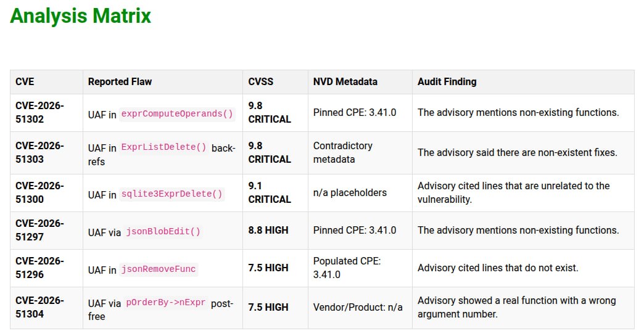Select the CVE-2026-51300 row identifier

click(40, 192)
